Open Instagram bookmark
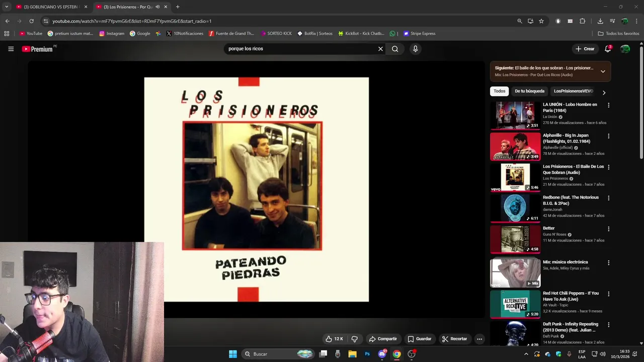The height and width of the screenshot is (362, 644). tap(112, 34)
